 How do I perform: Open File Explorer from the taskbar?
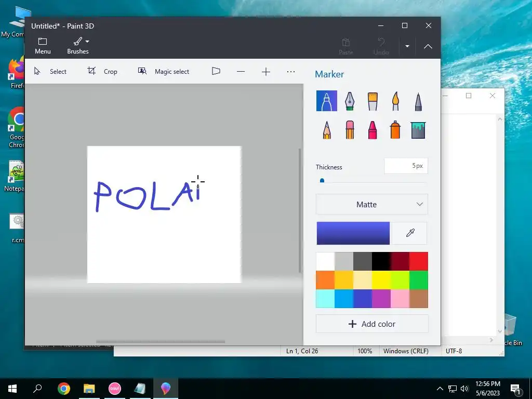click(89, 389)
